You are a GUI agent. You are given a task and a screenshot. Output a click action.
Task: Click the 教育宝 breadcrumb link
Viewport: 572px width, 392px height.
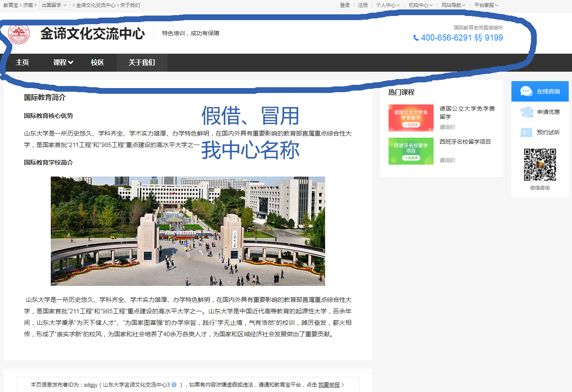[11, 5]
